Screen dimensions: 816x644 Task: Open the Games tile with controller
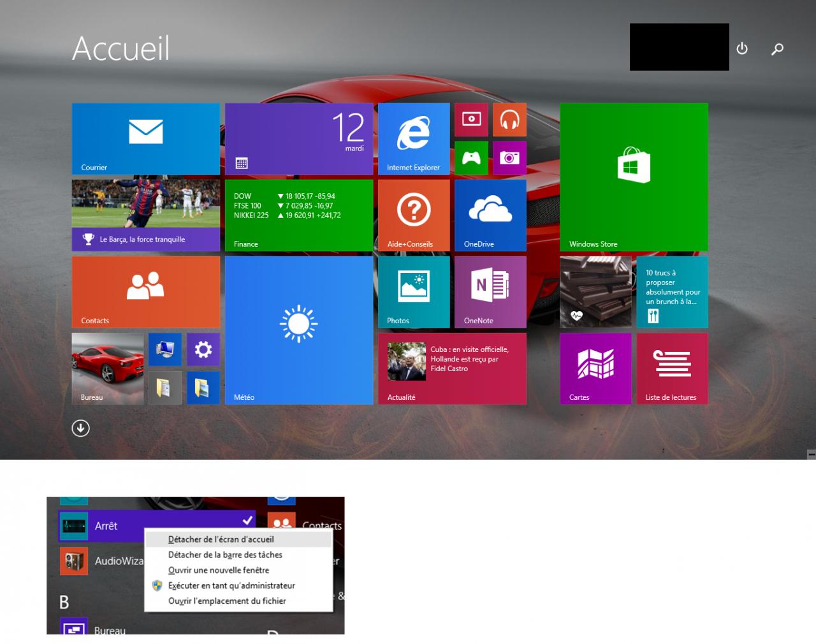pyautogui.click(x=471, y=158)
